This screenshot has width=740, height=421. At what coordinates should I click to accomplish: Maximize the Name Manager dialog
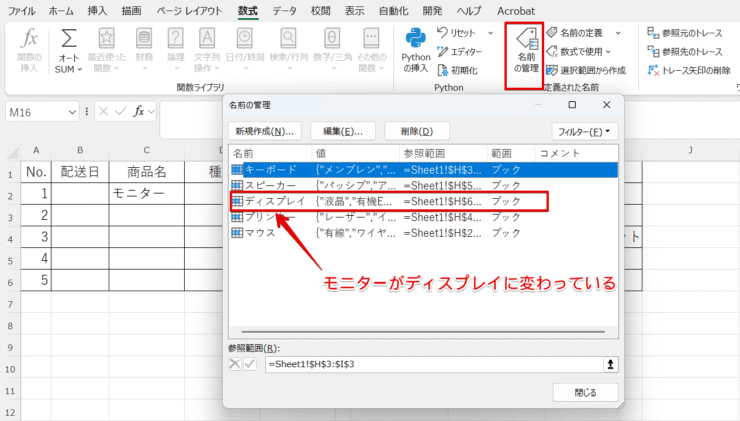coord(572,105)
